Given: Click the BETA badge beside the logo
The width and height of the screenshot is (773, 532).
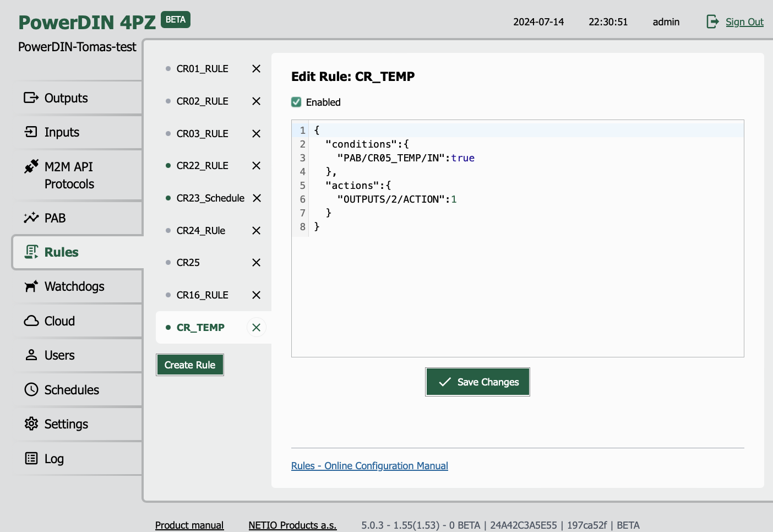Looking at the screenshot, I should point(176,20).
